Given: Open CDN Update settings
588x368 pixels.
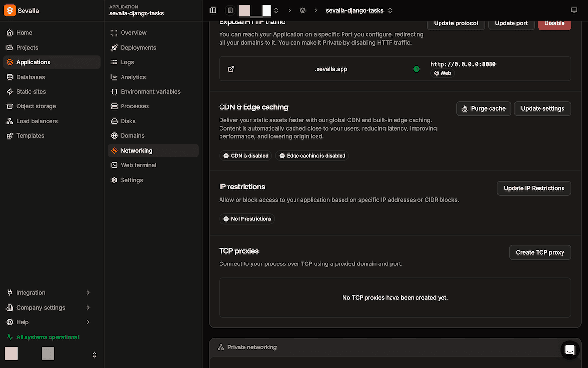Looking at the screenshot, I should [542, 108].
